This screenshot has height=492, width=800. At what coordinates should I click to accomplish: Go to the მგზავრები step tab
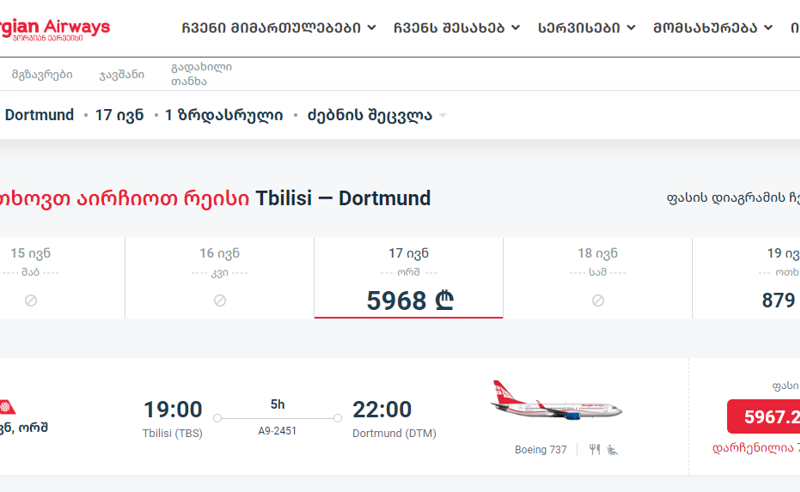click(x=42, y=75)
